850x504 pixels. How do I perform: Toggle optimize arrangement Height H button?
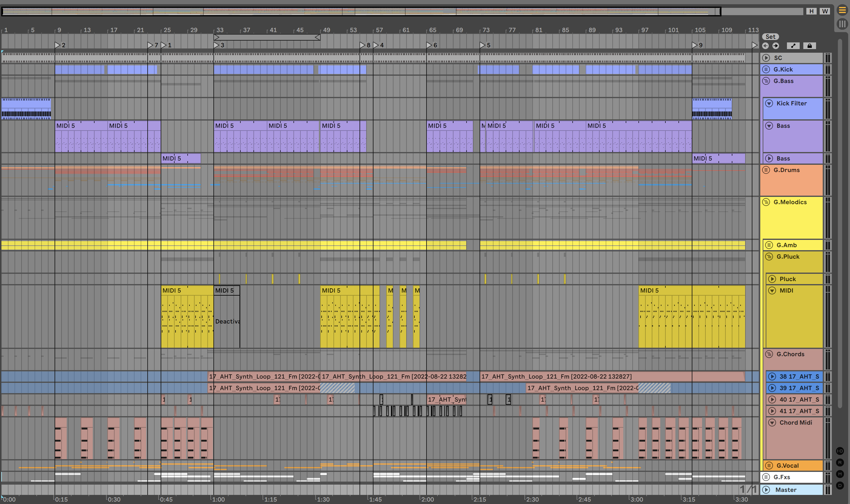tap(811, 11)
